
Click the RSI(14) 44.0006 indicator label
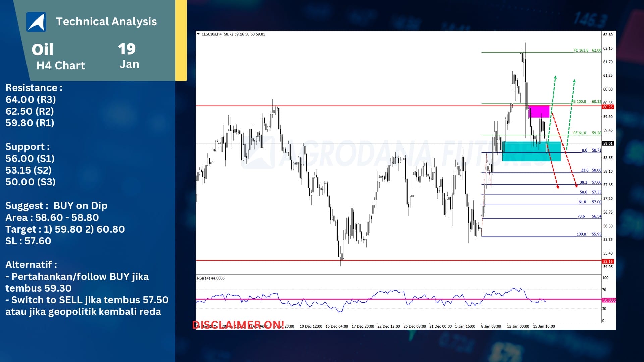[x=211, y=278]
